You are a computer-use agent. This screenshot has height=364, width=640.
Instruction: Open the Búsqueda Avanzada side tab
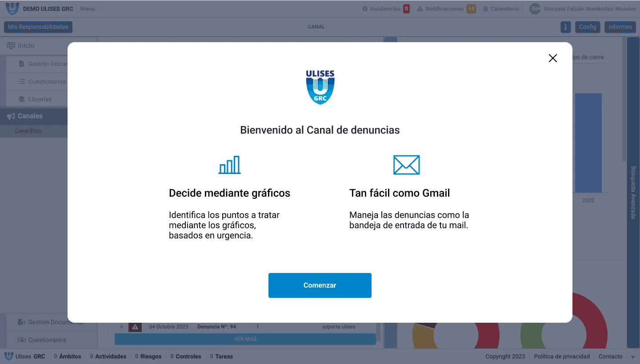633,192
